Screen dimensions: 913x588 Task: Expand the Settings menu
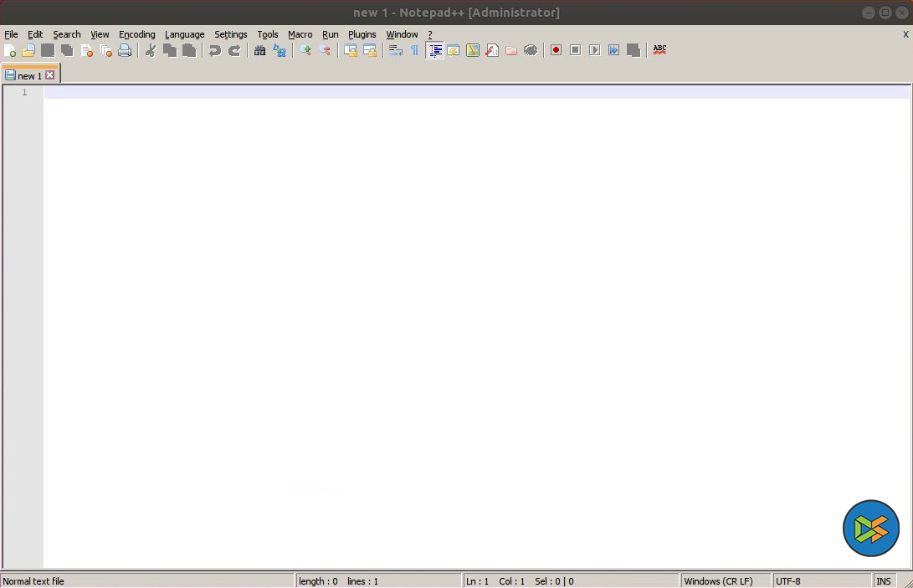point(230,34)
